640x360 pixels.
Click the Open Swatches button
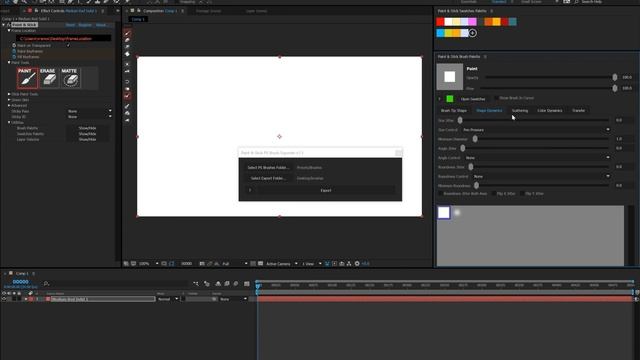[473, 99]
